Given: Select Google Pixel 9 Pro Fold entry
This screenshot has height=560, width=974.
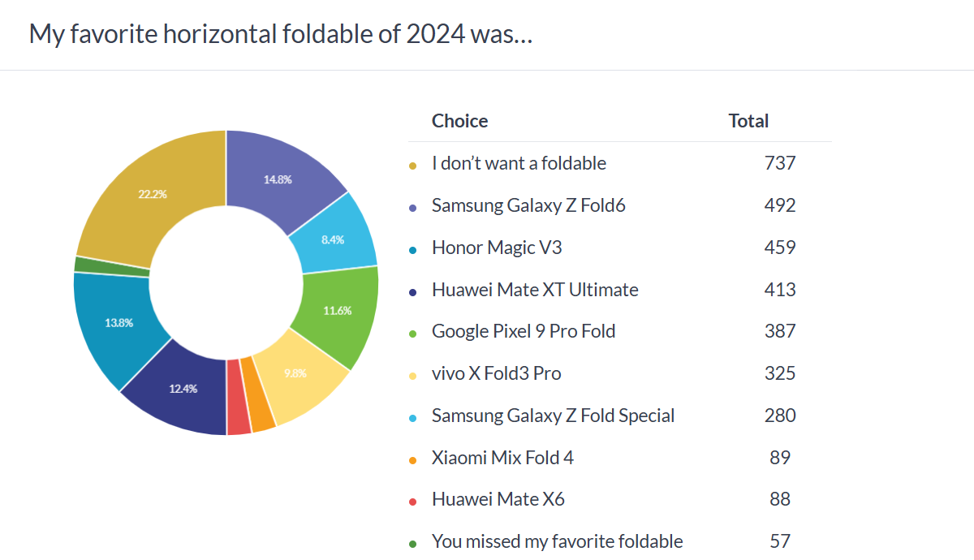Looking at the screenshot, I should [523, 331].
